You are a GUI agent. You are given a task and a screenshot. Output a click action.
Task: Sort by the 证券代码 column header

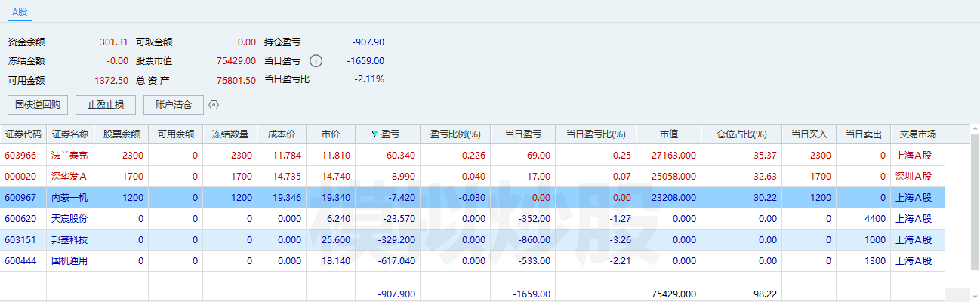coord(23,134)
